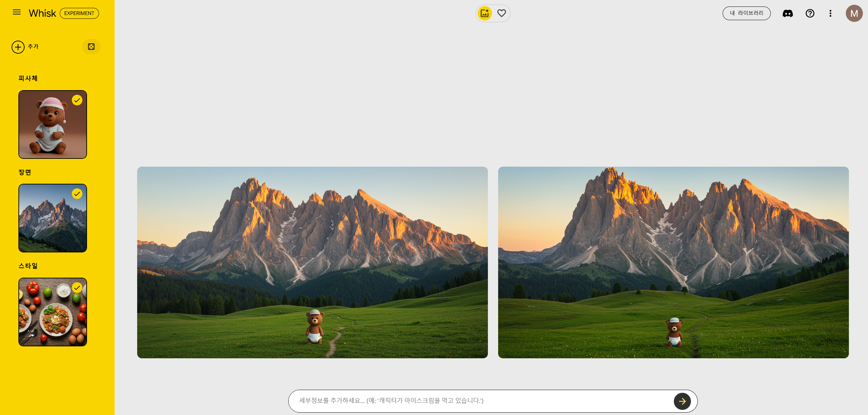Click the add (추가) plus icon
The image size is (868, 415).
tap(18, 47)
